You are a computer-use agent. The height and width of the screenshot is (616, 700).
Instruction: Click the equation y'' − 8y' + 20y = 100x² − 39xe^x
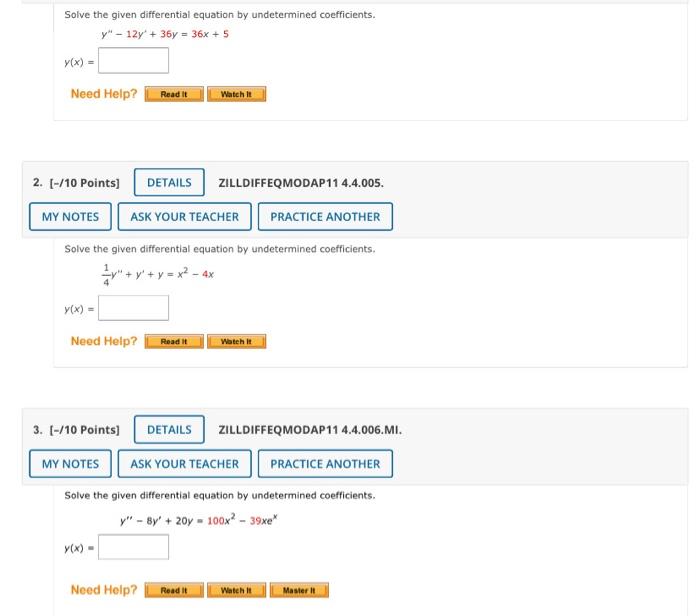(199, 520)
